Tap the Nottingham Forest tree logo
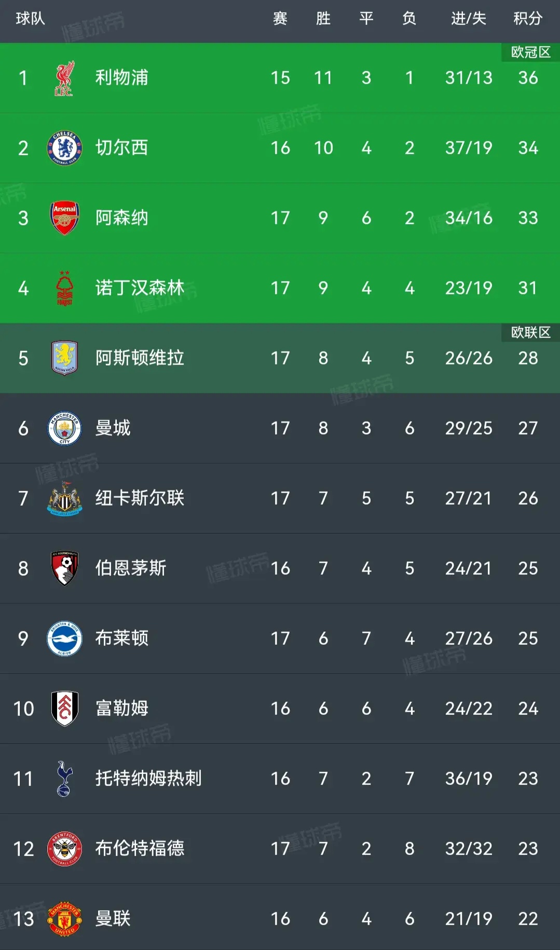The height and width of the screenshot is (950, 560). [x=64, y=288]
